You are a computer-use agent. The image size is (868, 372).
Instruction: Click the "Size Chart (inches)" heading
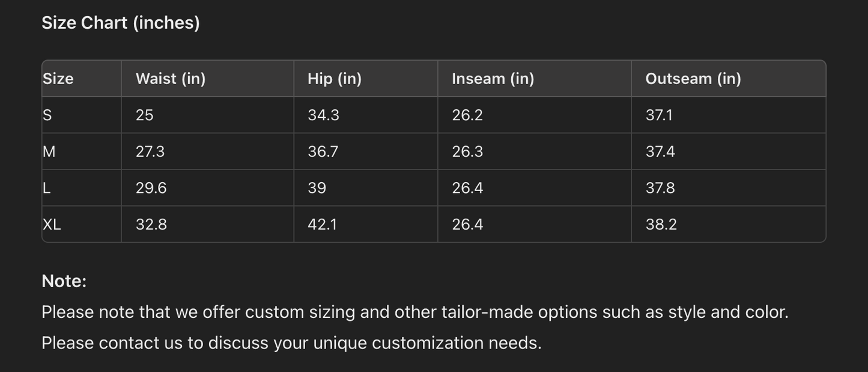click(121, 23)
